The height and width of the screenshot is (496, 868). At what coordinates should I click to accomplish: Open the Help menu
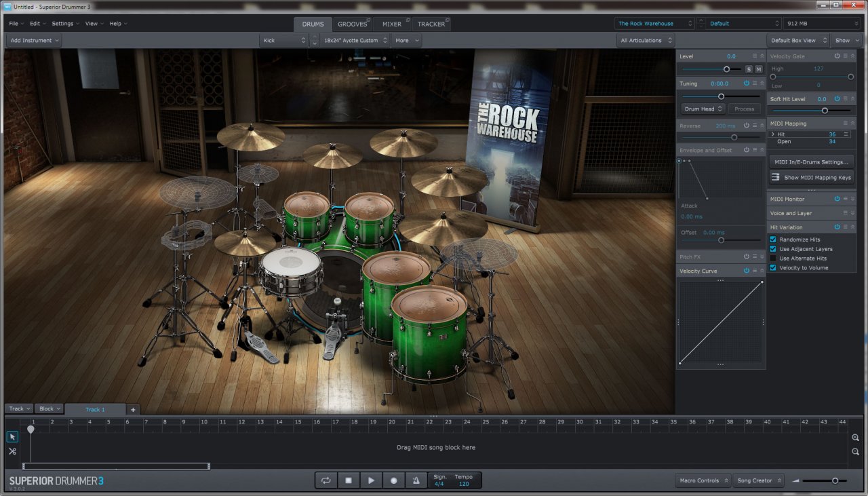[x=118, y=24]
